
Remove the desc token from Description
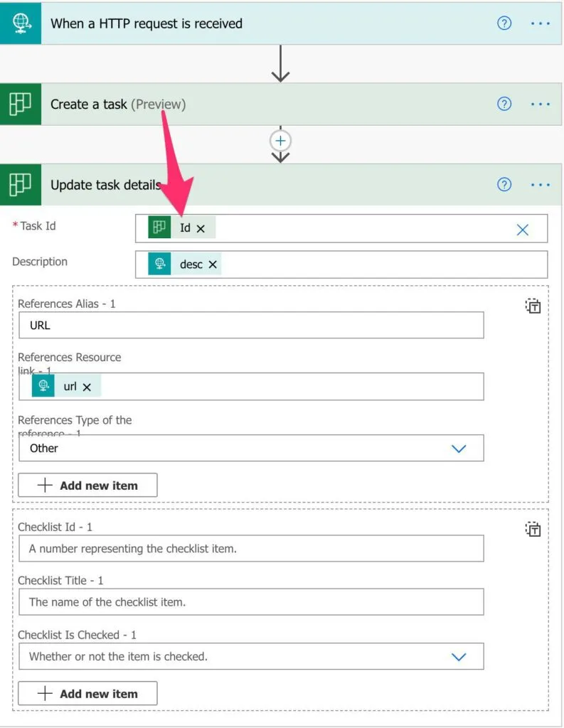[212, 264]
